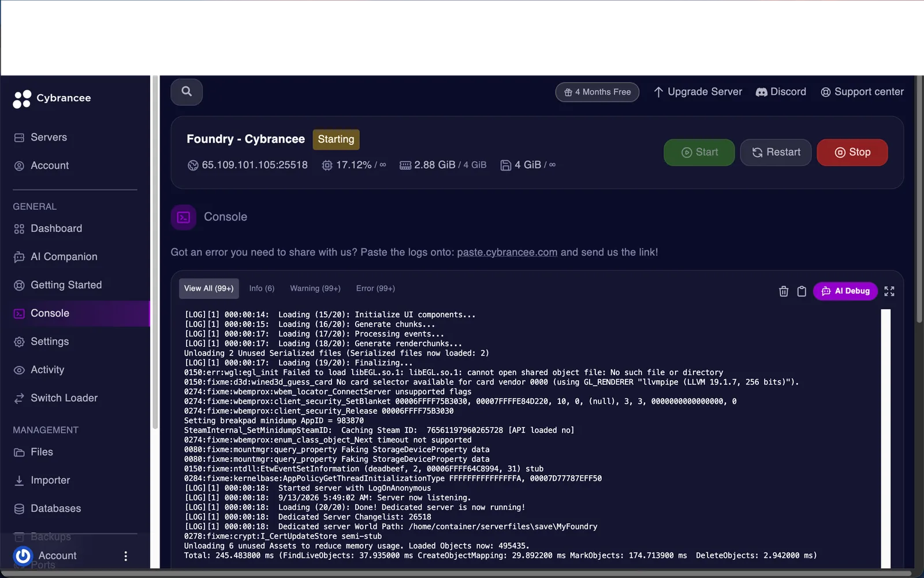924x578 pixels.
Task: Click the disk storage icon
Action: pyautogui.click(x=505, y=165)
